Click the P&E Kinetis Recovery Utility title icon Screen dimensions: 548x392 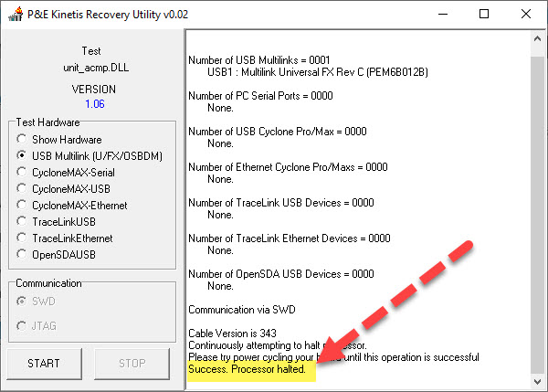pos(13,14)
